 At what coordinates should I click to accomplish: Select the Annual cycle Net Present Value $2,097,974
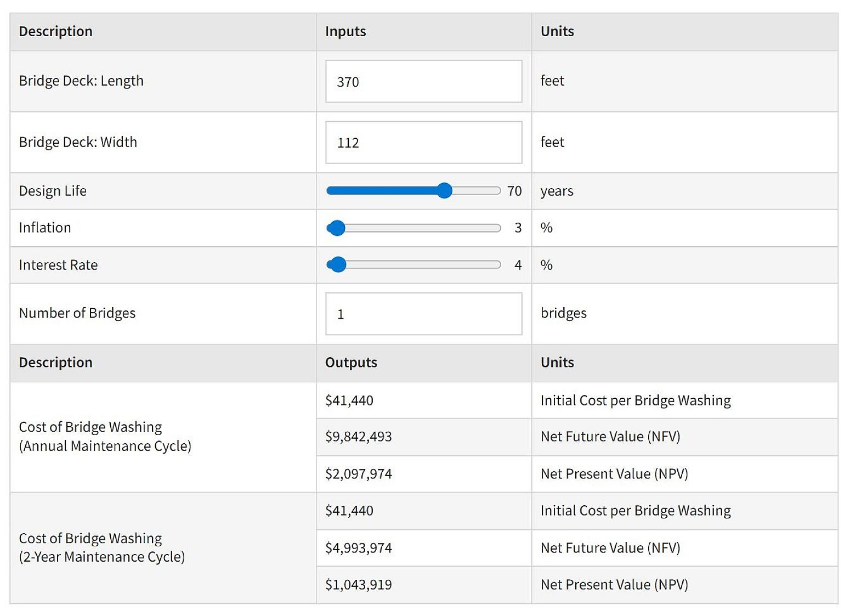(359, 474)
